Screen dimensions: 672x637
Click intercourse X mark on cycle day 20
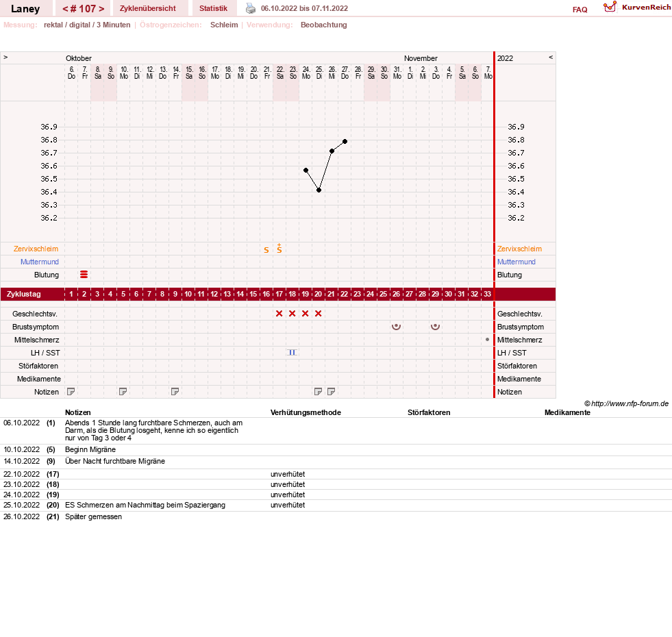click(x=318, y=313)
